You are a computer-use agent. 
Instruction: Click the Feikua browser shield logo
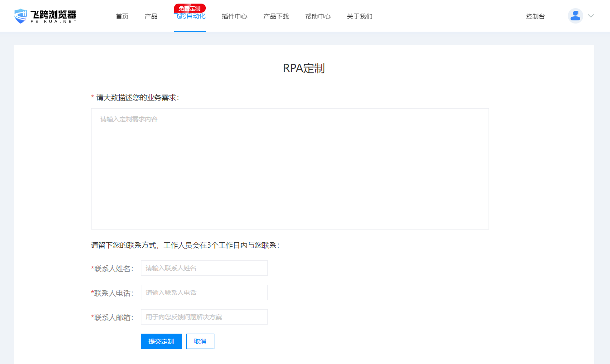click(x=21, y=16)
